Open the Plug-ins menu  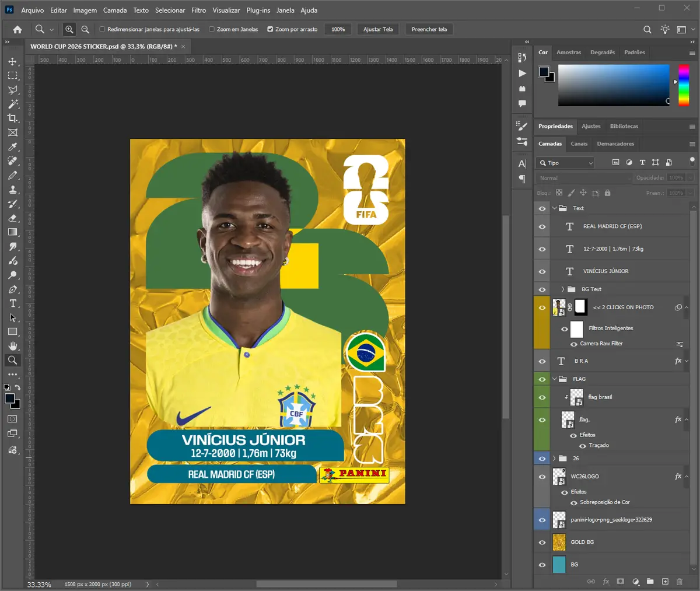pos(258,10)
